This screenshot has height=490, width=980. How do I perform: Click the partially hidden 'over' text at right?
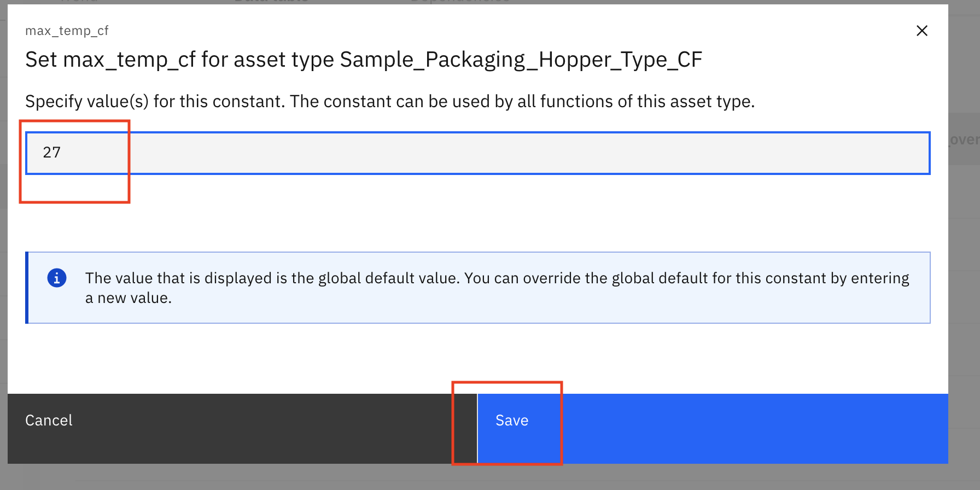(x=964, y=139)
